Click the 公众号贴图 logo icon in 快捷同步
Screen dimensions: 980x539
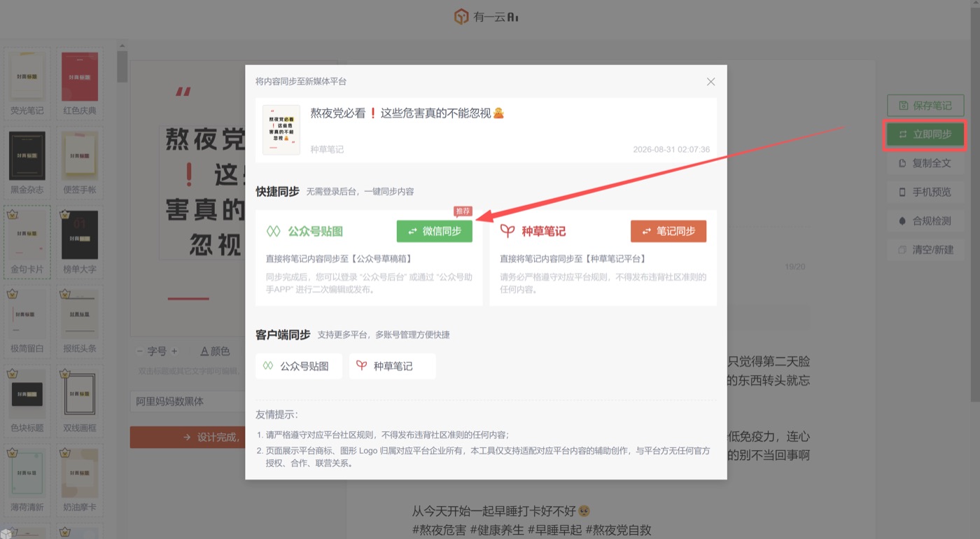point(273,231)
